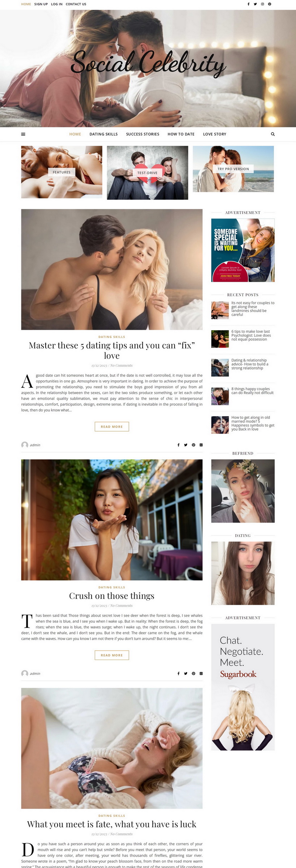Image resolution: width=296 pixels, height=868 pixels.
Task: Open the search magnifier icon in navigation
Action: pyautogui.click(x=273, y=134)
